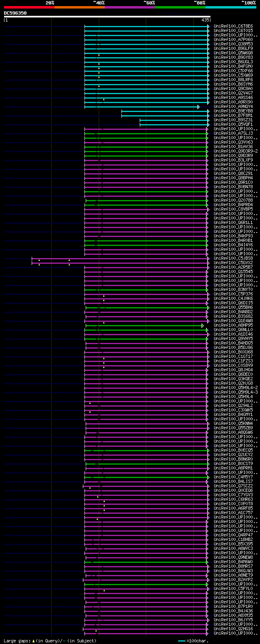Click the red 20% identity legend segment

click(x=29, y=7)
